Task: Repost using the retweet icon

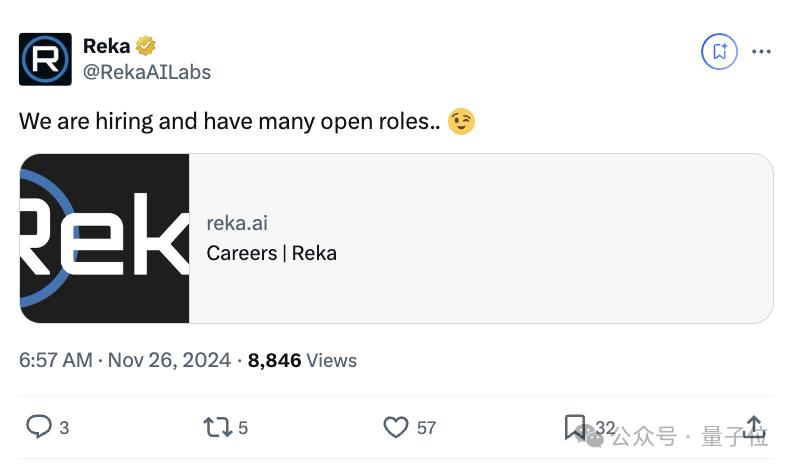Action: point(217,427)
